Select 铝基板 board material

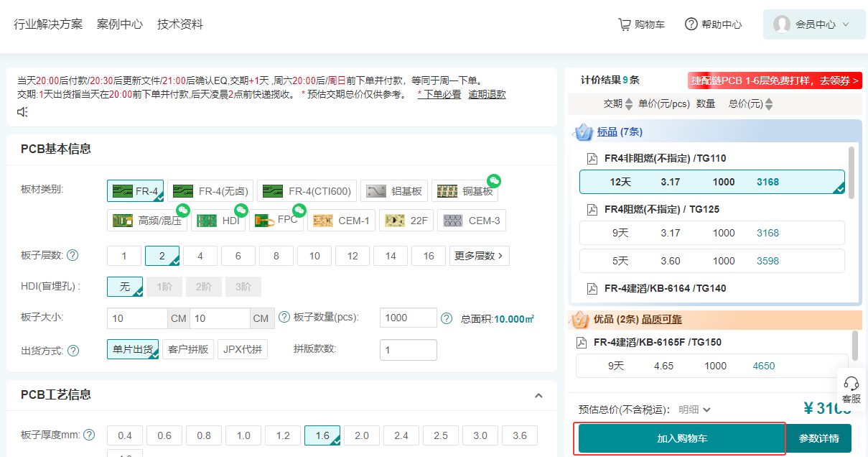coord(393,191)
